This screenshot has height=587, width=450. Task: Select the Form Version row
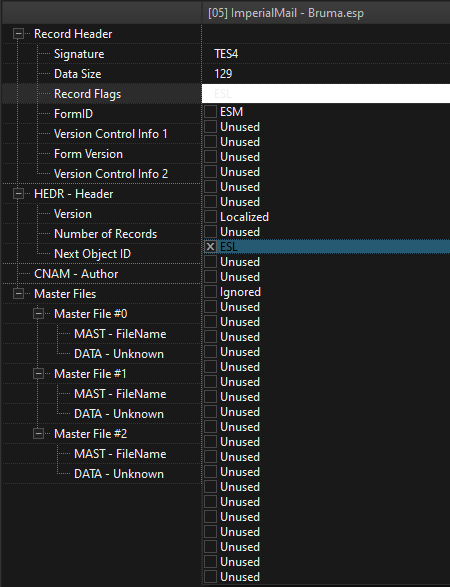102,154
